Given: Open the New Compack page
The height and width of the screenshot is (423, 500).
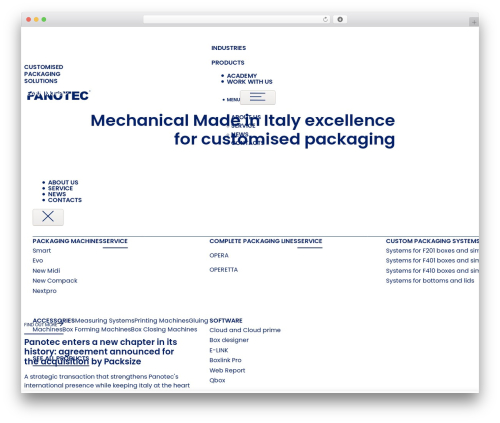Looking at the screenshot, I should 55,281.
